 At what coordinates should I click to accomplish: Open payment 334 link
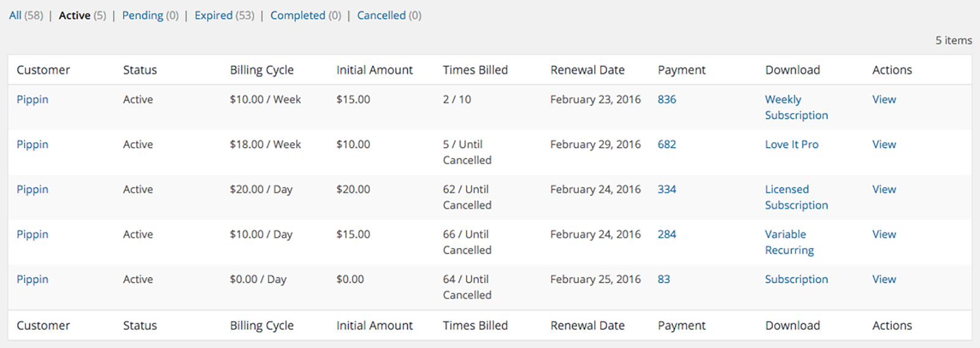click(x=667, y=189)
